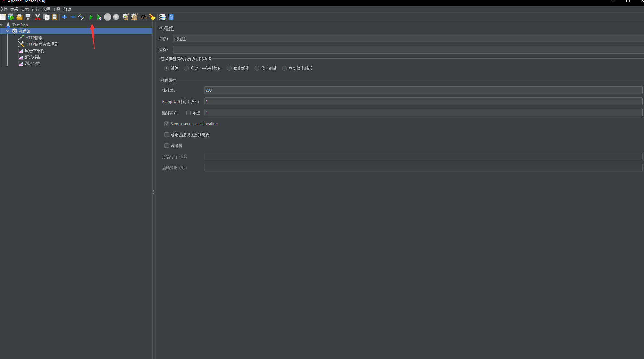Image resolution: width=644 pixels, height=359 pixels.
Task: Collapse the Test Plan tree node
Action: click(x=2, y=25)
